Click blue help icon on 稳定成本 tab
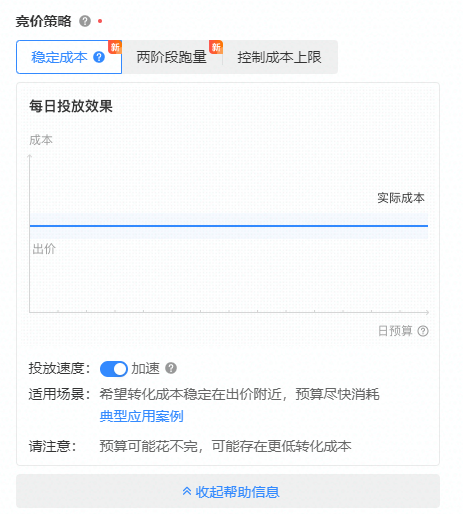The image size is (463, 514). pos(99,57)
